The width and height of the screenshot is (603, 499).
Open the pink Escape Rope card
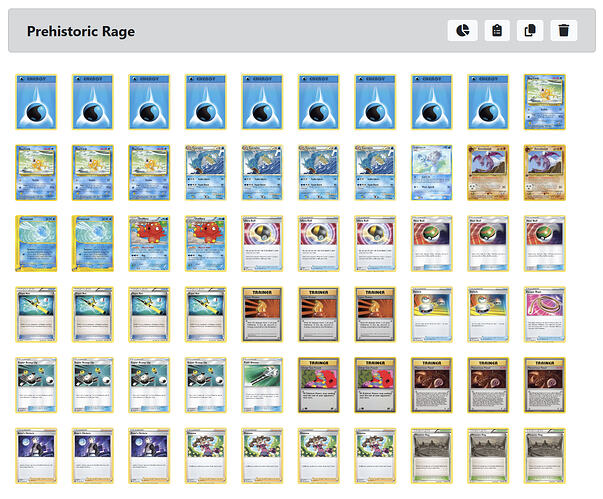545,314
